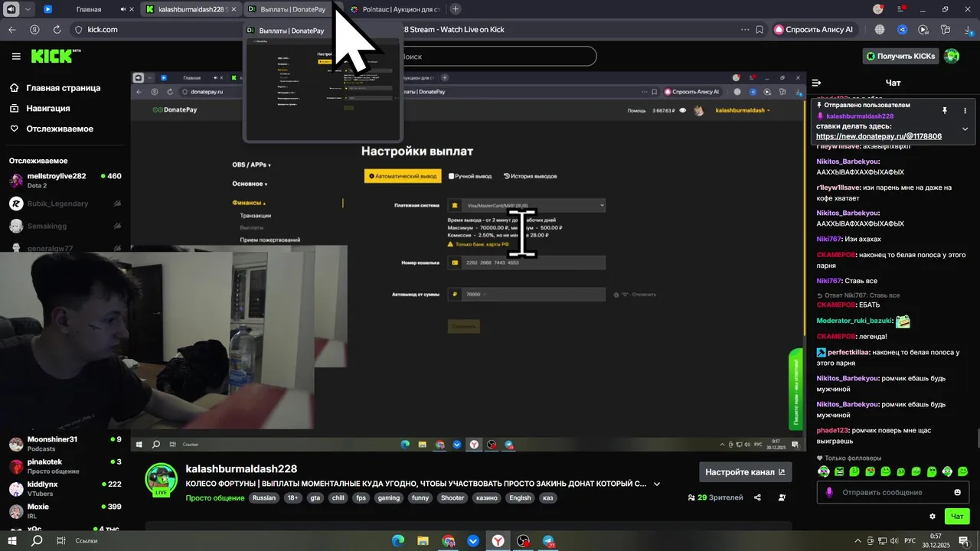
Task: Select the Shooter stream tag
Action: (x=452, y=498)
